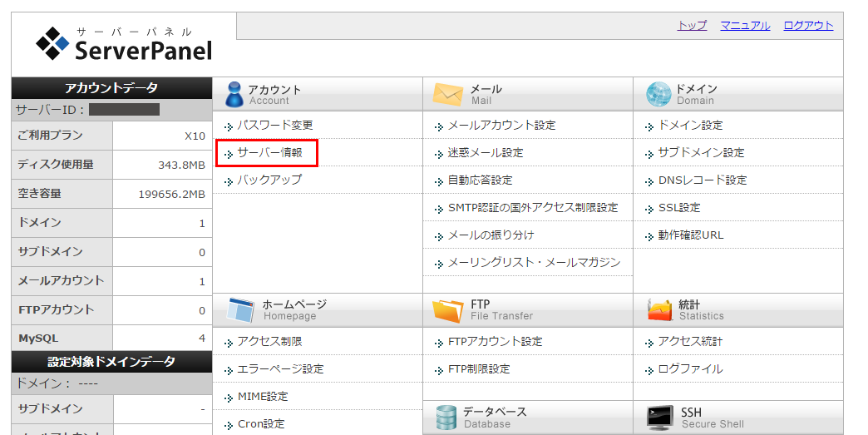
Task: Click the SSH terminal icon
Action: (659, 418)
